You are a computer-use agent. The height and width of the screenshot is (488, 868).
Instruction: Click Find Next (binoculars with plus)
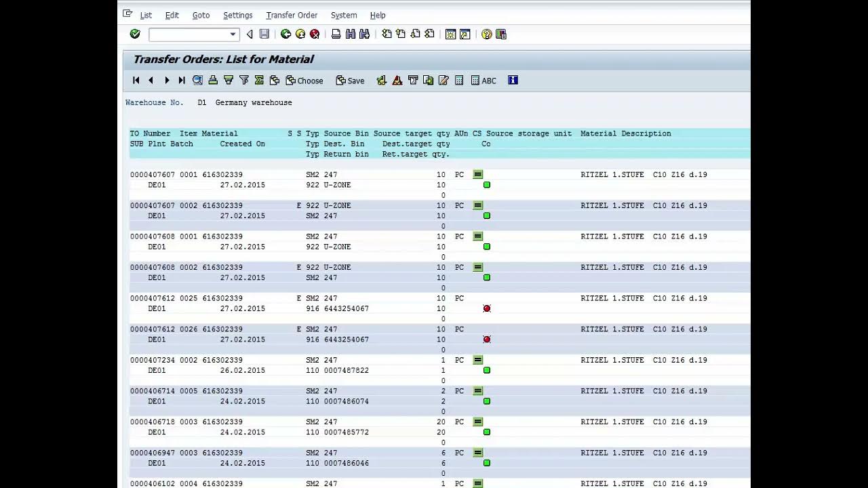point(365,34)
